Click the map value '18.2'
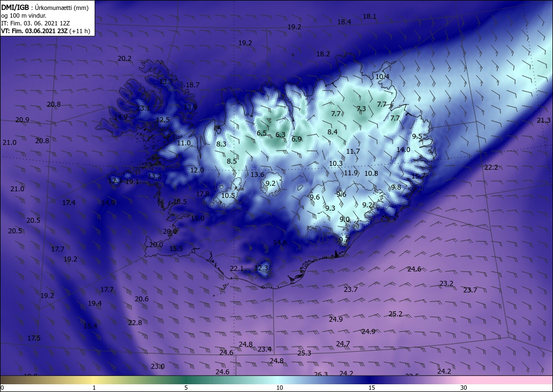 click(323, 54)
